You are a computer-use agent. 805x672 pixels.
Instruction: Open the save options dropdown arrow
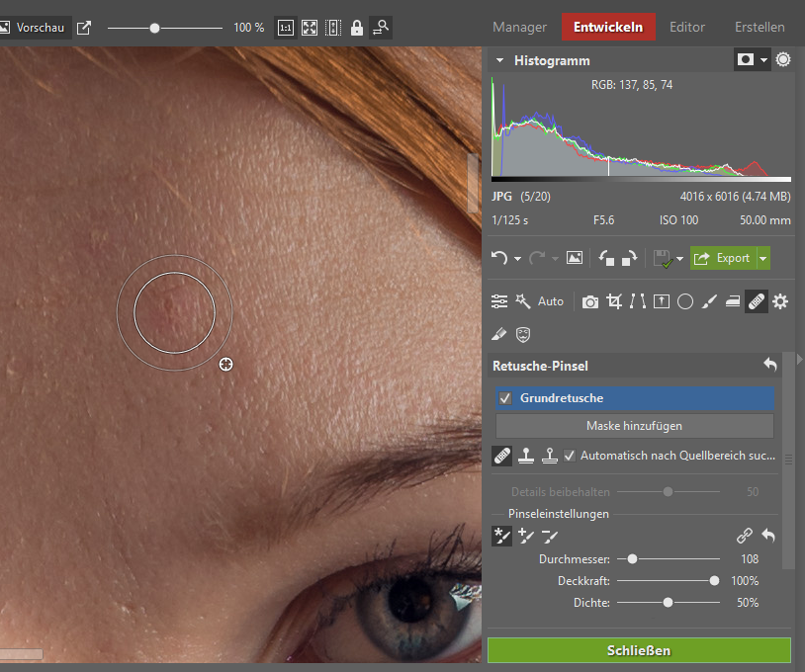(680, 259)
